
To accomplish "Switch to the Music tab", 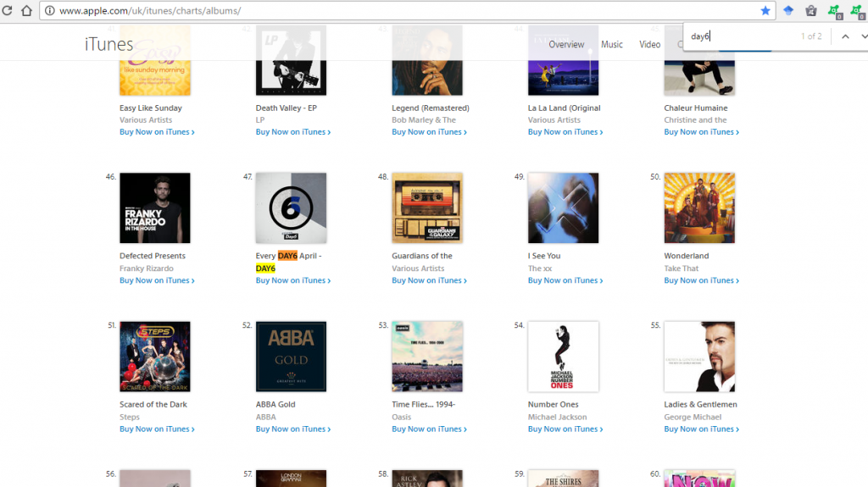I will click(x=612, y=44).
